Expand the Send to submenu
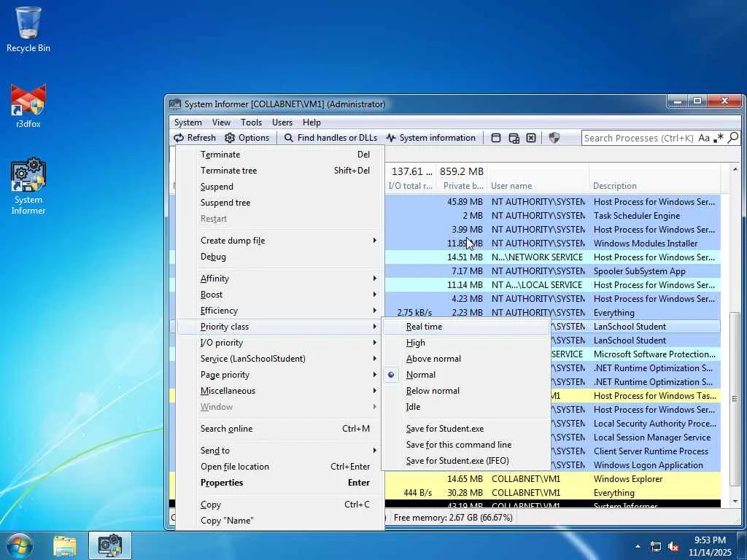 [x=280, y=451]
